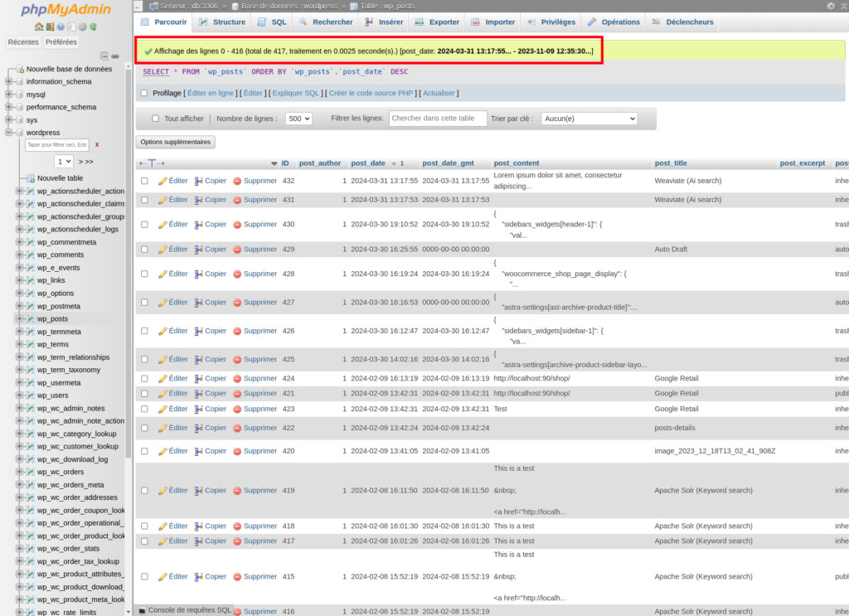Expand the information_schema database node
Image resolution: width=849 pixels, height=616 pixels.
coord(8,81)
